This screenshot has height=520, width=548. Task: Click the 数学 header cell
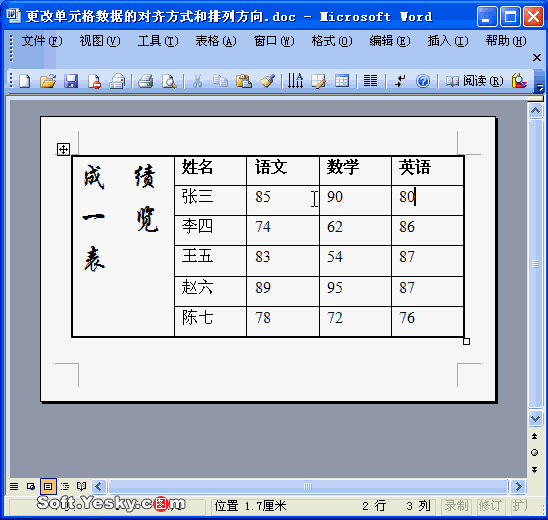tap(355, 171)
